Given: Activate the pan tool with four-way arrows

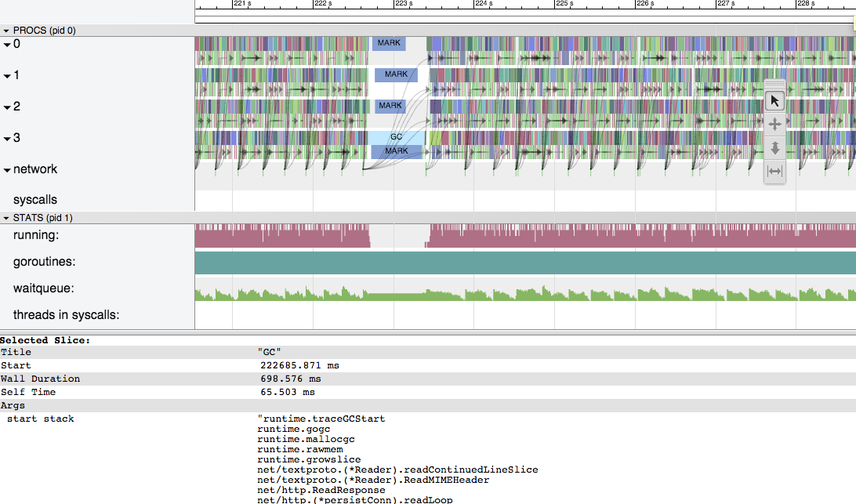Looking at the screenshot, I should [774, 124].
